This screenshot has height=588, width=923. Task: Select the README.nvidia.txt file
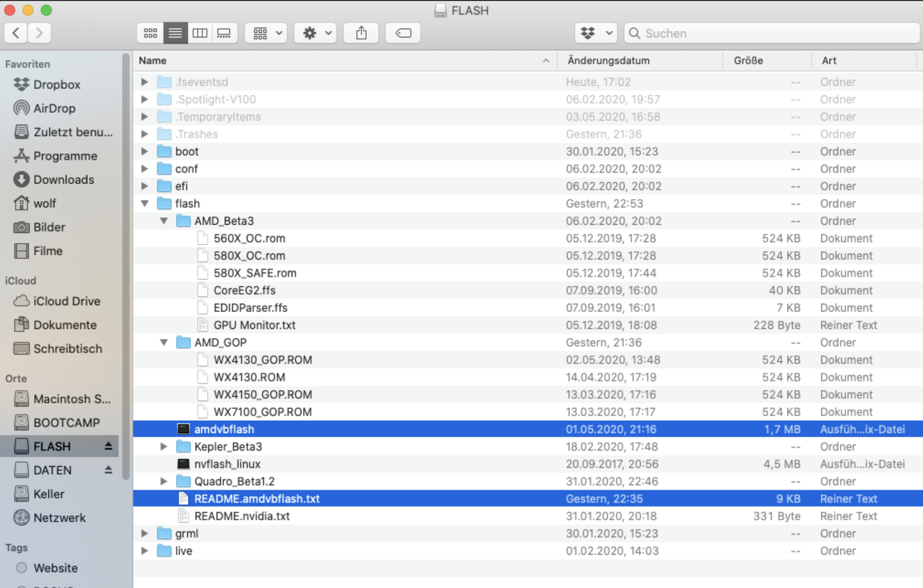pyautogui.click(x=528, y=516)
